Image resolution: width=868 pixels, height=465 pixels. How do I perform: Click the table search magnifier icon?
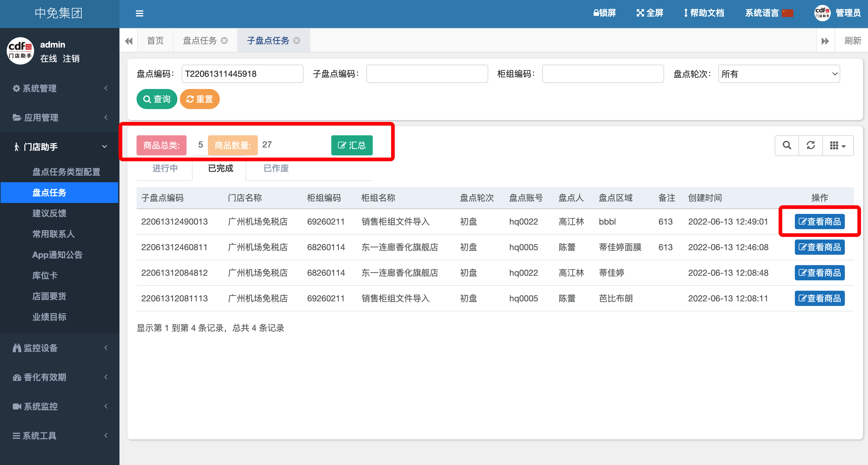coord(787,145)
